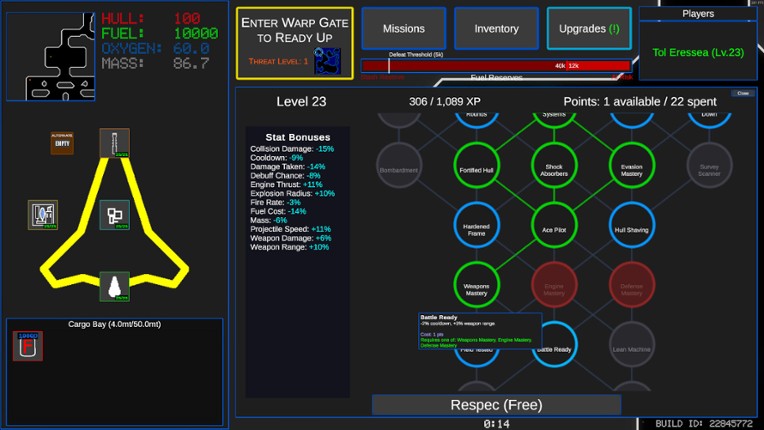Click Engine Thrust: +11% stat
This screenshot has height=430, width=764.
click(x=286, y=185)
